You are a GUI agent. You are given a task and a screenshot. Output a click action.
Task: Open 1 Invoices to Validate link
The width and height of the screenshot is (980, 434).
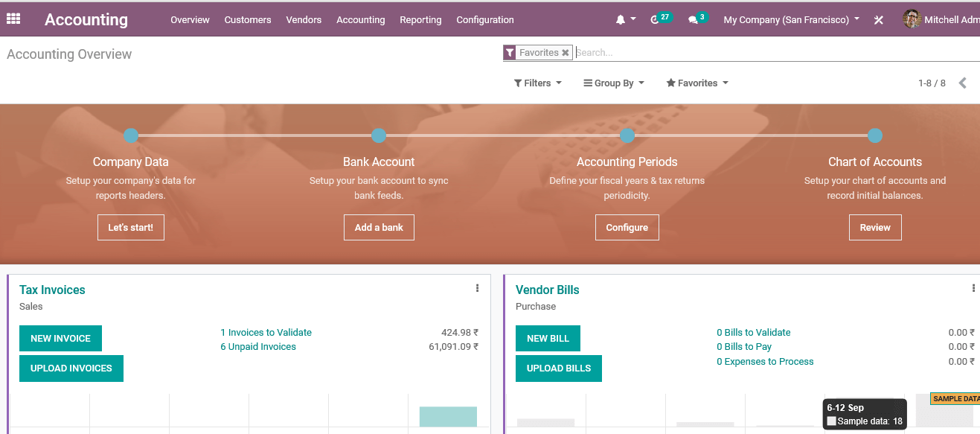point(266,333)
